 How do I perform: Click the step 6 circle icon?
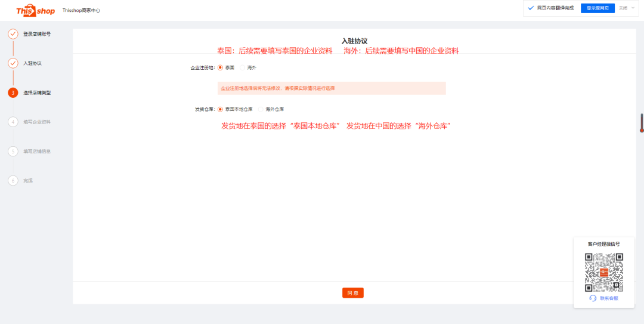pyautogui.click(x=13, y=180)
